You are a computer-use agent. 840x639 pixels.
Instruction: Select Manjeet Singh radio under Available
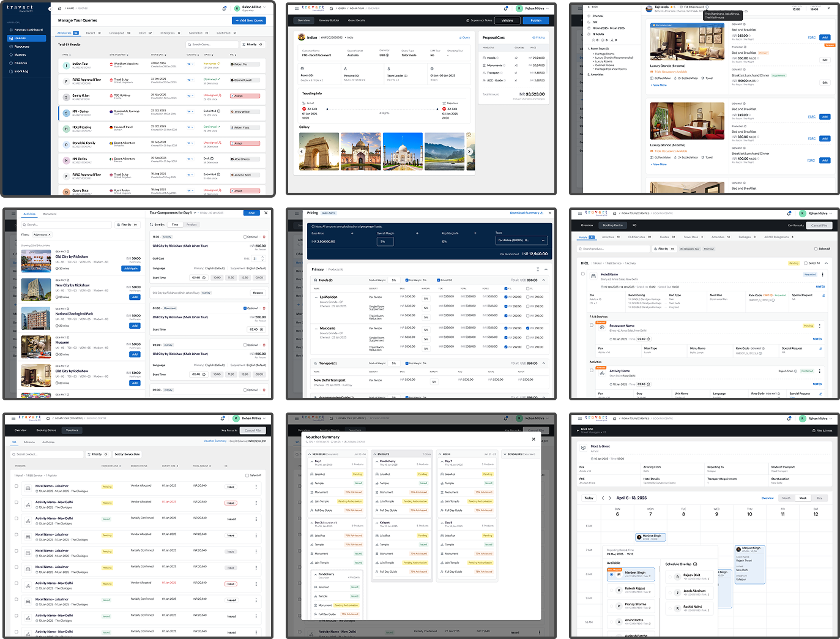pyautogui.click(x=611, y=574)
